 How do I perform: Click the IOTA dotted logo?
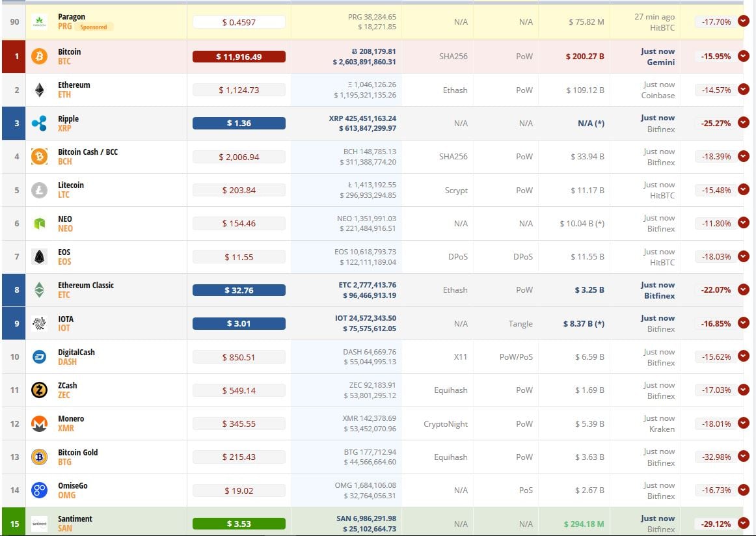pos(39,323)
